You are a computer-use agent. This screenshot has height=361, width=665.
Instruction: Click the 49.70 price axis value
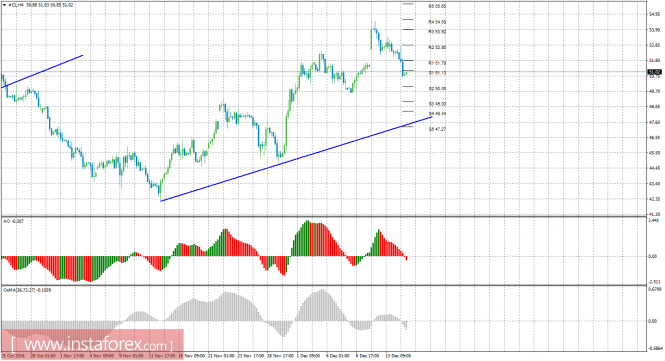point(654,91)
